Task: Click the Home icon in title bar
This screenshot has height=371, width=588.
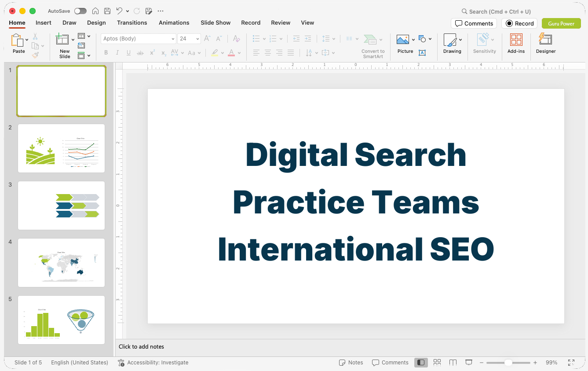Action: pyautogui.click(x=95, y=11)
